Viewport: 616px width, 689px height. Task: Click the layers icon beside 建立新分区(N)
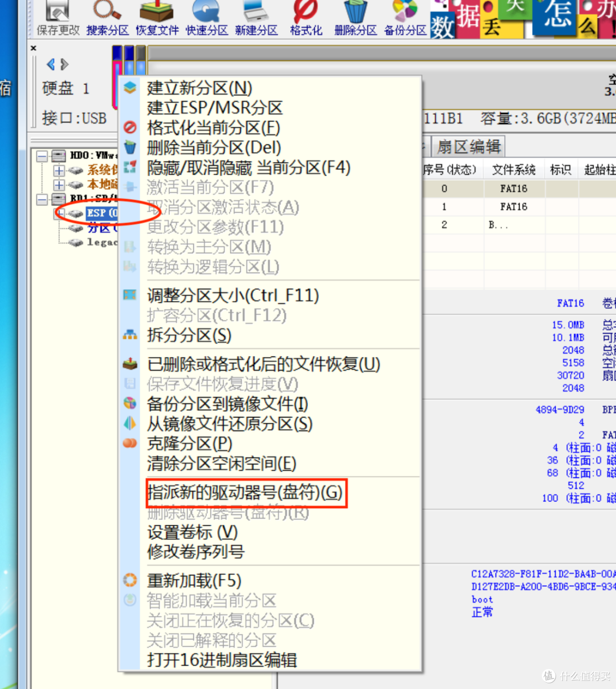click(x=130, y=88)
